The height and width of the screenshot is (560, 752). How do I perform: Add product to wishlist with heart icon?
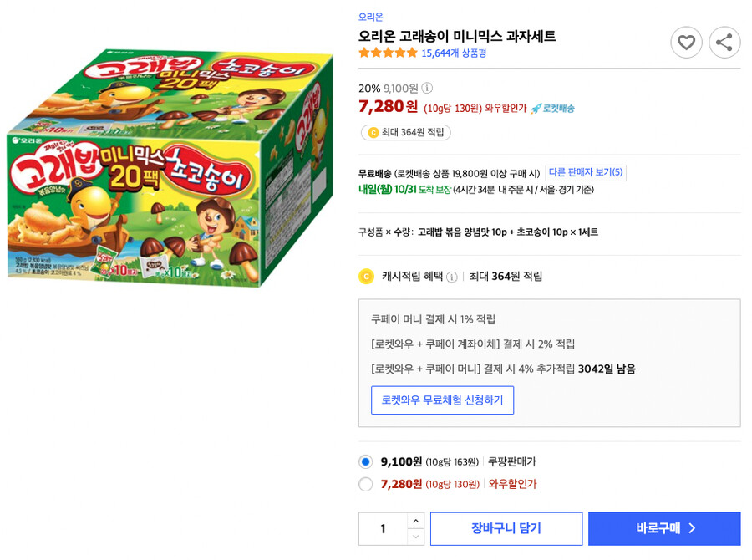(x=687, y=42)
